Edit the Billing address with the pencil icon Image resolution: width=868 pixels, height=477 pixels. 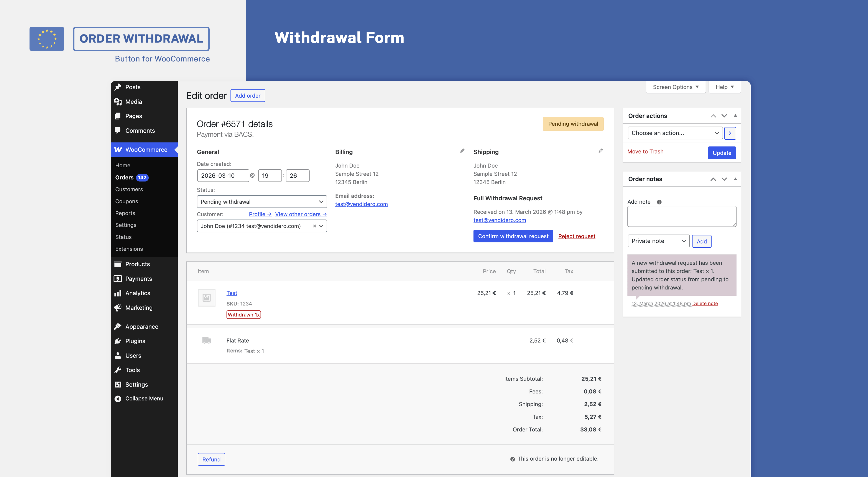(462, 151)
